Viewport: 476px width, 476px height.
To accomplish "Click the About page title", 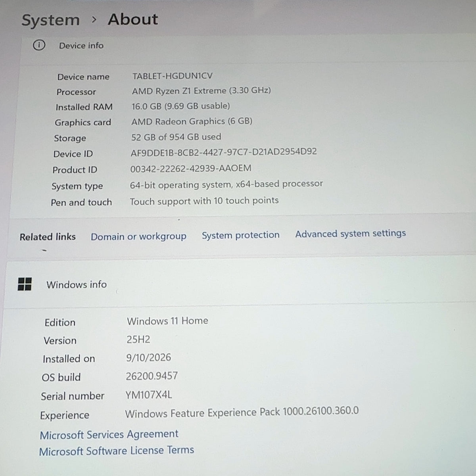I will click(x=133, y=19).
